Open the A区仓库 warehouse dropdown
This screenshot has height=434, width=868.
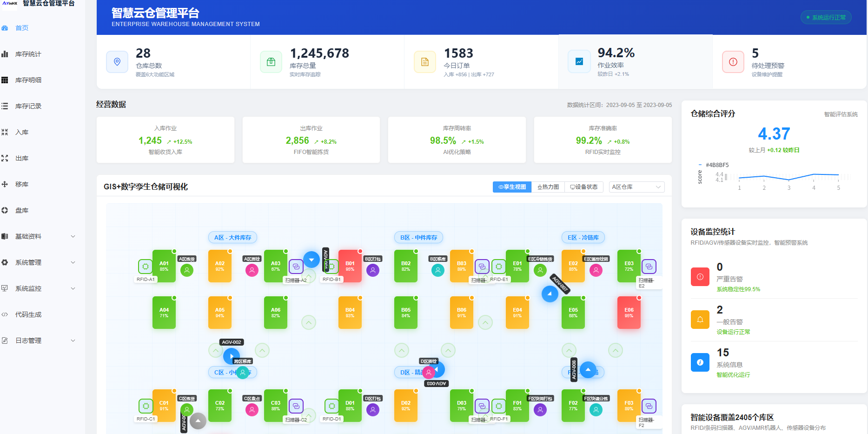pyautogui.click(x=636, y=187)
